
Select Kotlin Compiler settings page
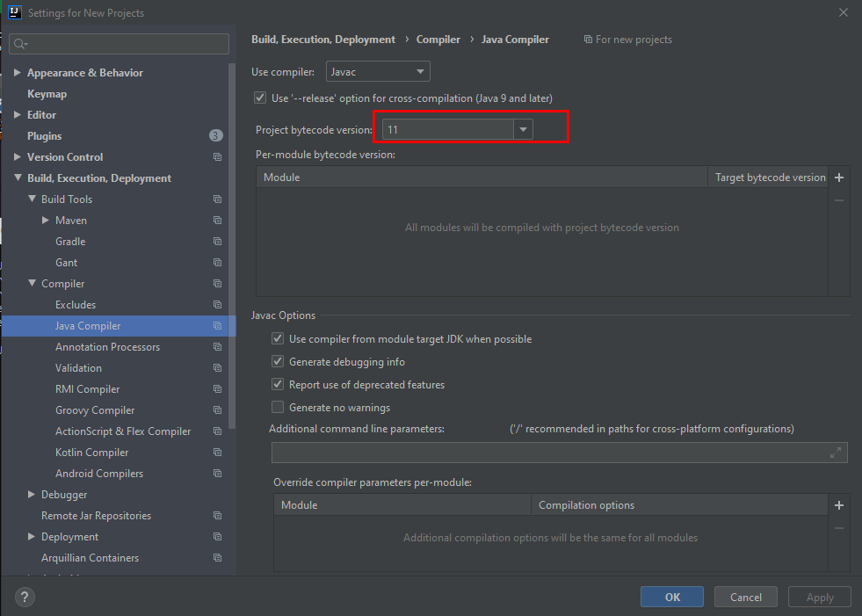pyautogui.click(x=91, y=452)
